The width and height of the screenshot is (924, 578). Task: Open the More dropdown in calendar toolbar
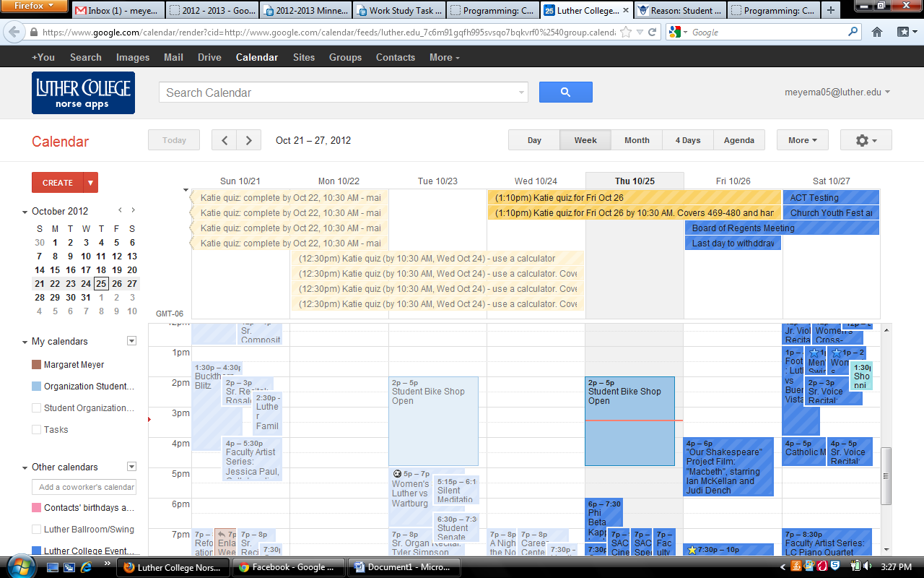pos(802,140)
